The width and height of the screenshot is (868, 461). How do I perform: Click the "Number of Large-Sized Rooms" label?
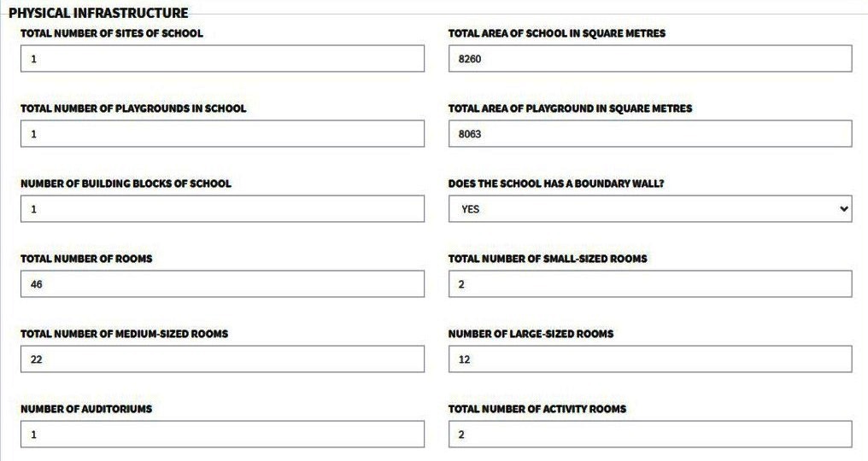coord(531,334)
